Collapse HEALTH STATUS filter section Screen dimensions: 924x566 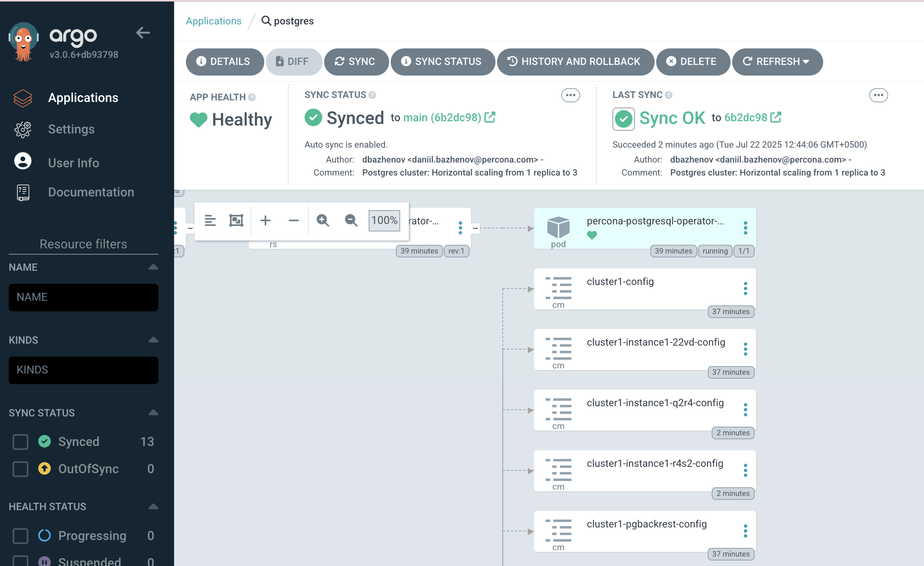click(x=153, y=506)
